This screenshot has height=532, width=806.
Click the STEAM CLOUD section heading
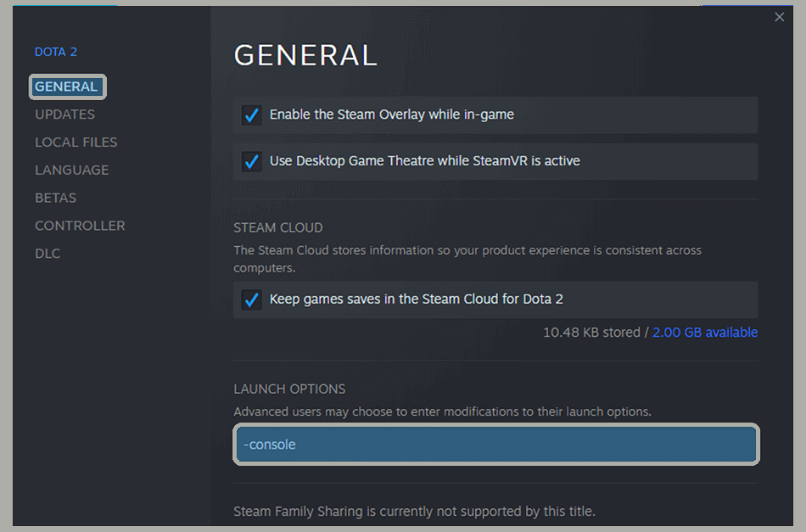278,227
